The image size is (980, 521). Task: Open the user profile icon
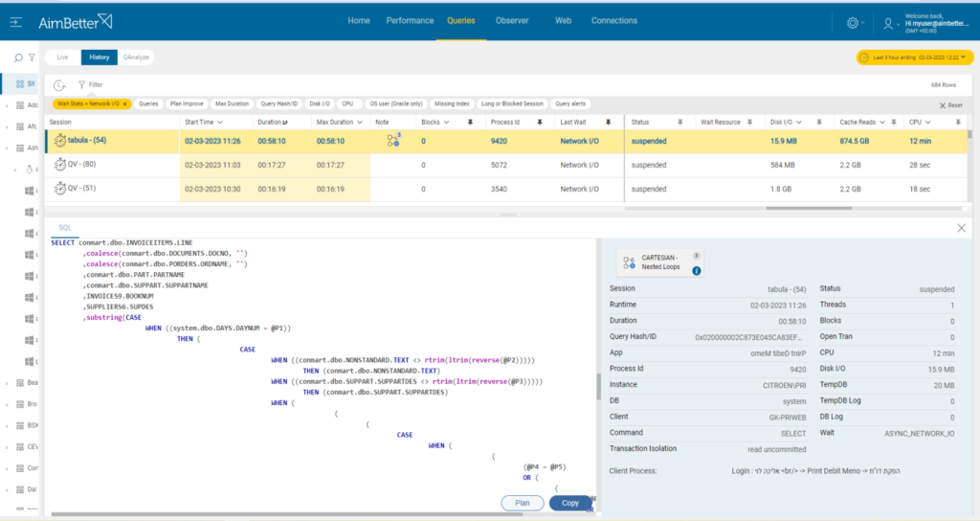coord(887,24)
